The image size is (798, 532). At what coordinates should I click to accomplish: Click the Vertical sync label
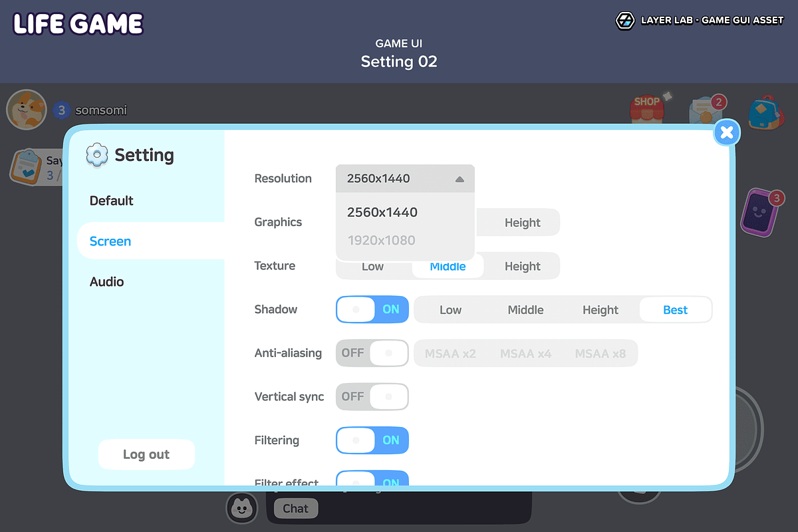289,397
